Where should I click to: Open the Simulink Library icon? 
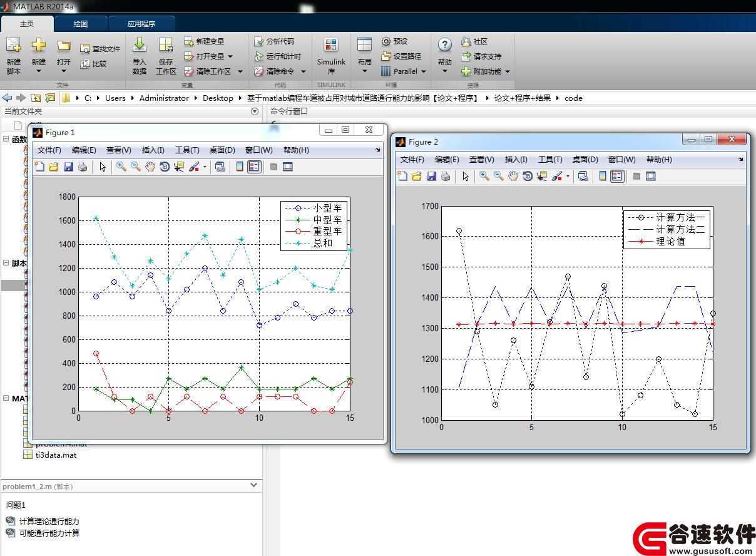(331, 45)
